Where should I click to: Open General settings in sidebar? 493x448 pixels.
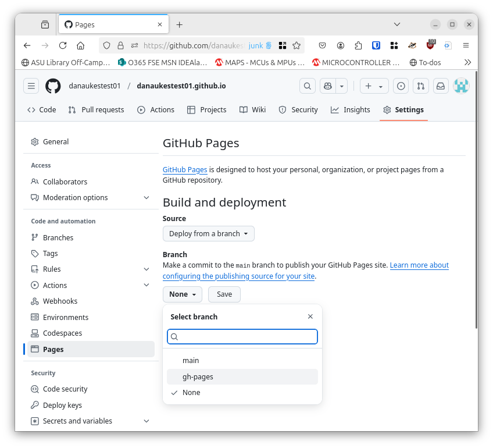point(91,142)
